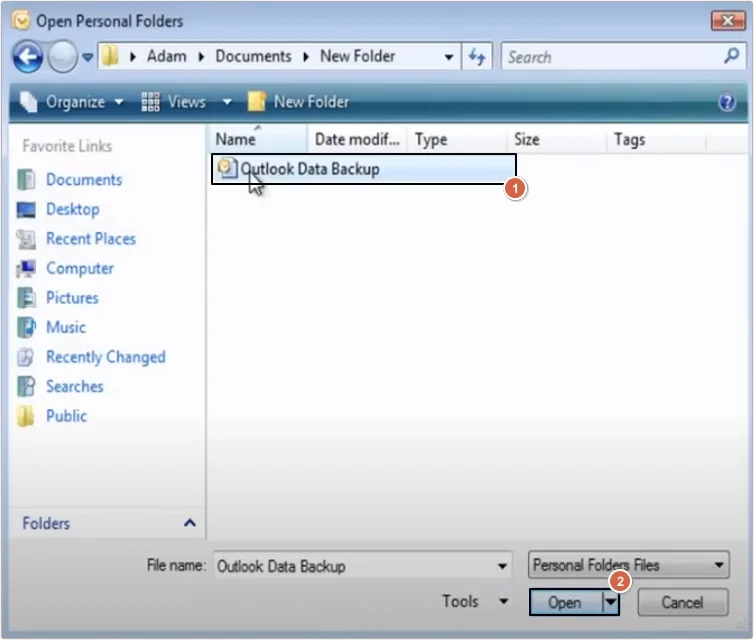The image size is (755, 641).
Task: Click the Music note icon
Action: [26, 327]
